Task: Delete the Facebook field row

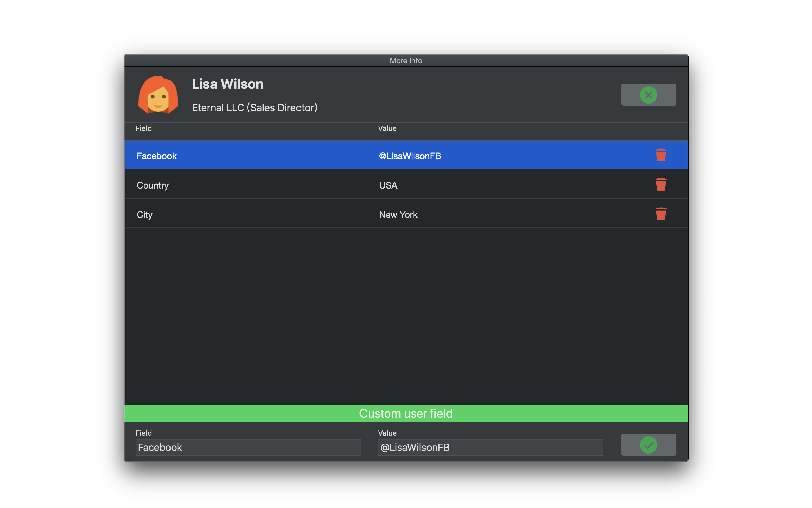Action: [661, 155]
